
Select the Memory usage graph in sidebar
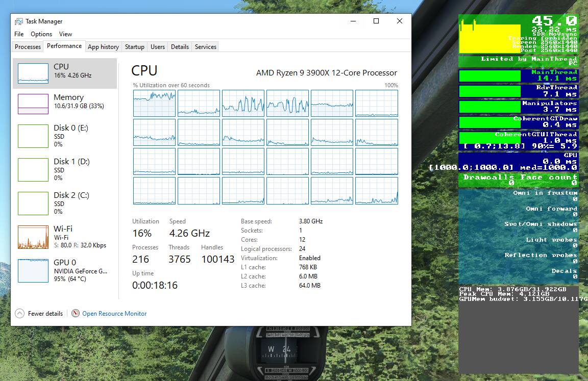[x=33, y=104]
